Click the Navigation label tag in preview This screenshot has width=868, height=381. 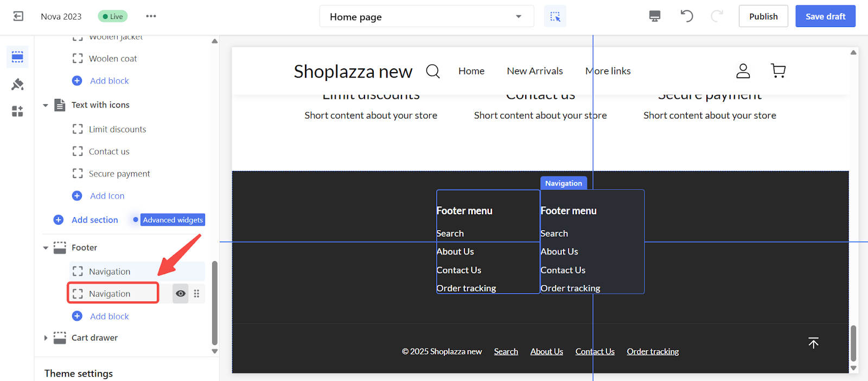point(564,183)
